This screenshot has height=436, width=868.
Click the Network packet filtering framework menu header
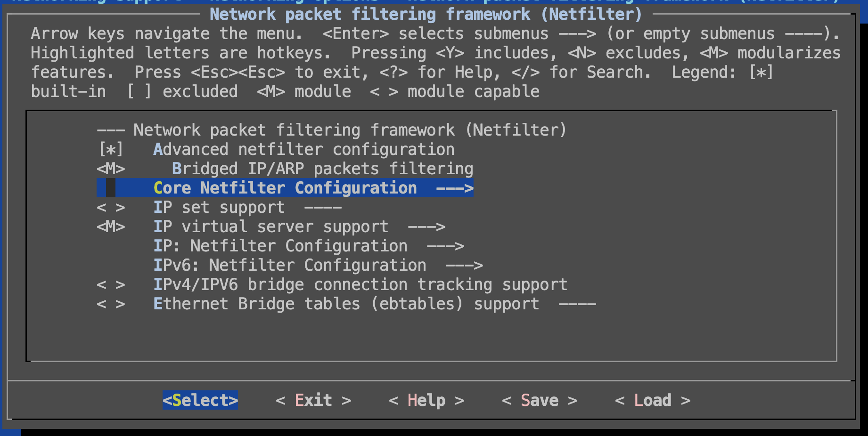(350, 130)
